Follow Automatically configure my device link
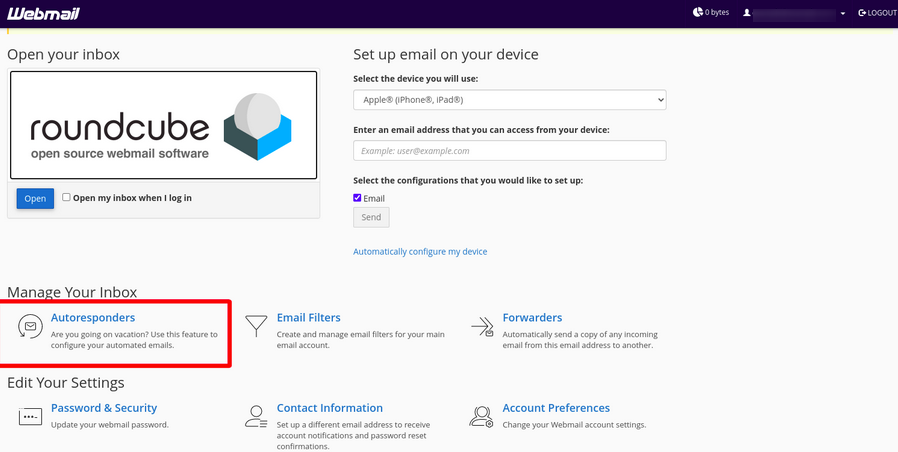Image resolution: width=898 pixels, height=452 pixels. (420, 251)
